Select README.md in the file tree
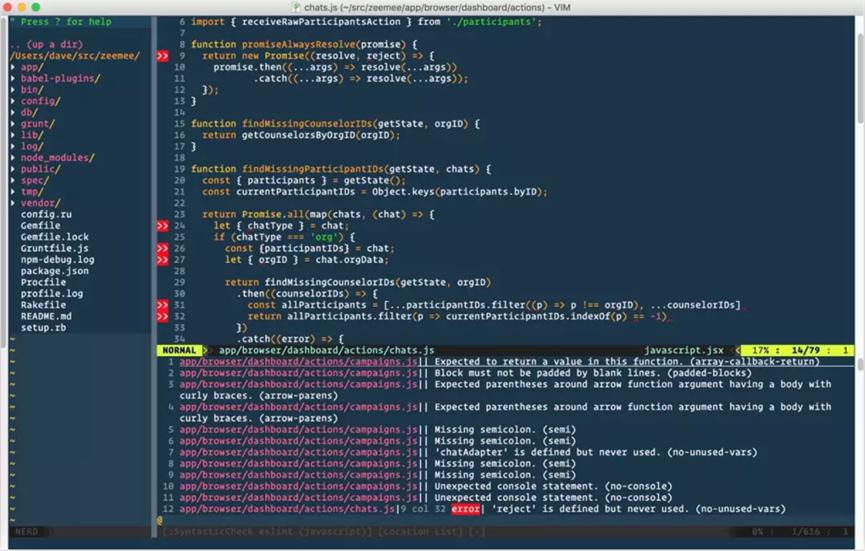865x551 pixels. coord(47,316)
